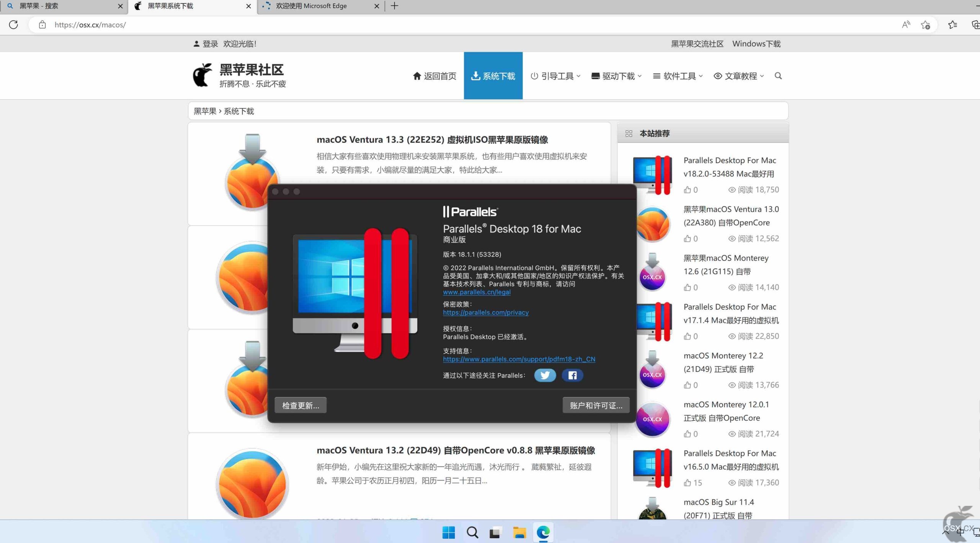Click the 黑苹果社区 site title

click(252, 70)
